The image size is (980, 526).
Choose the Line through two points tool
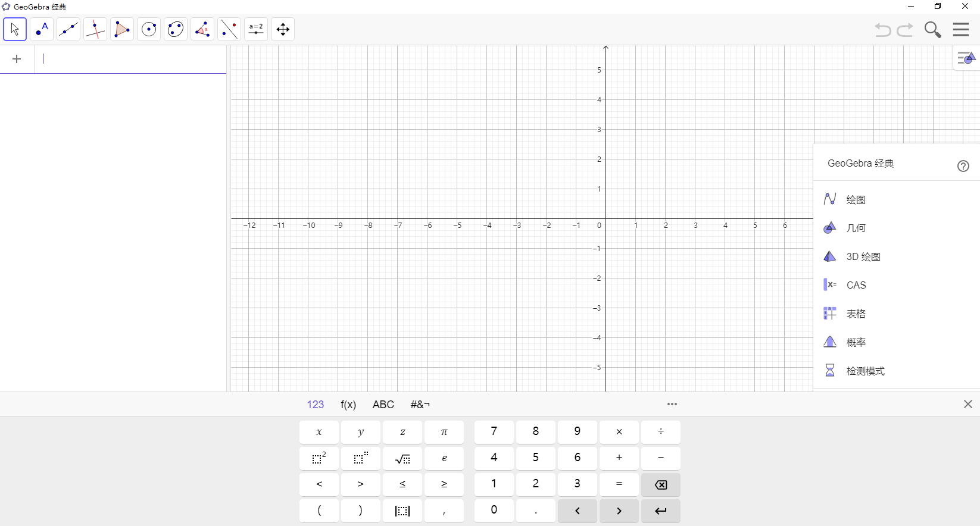[68, 29]
